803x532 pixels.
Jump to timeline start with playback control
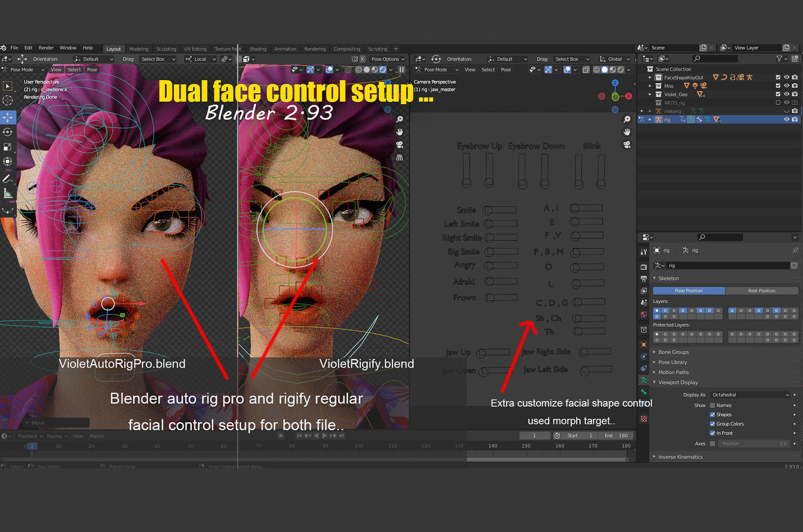(300, 436)
